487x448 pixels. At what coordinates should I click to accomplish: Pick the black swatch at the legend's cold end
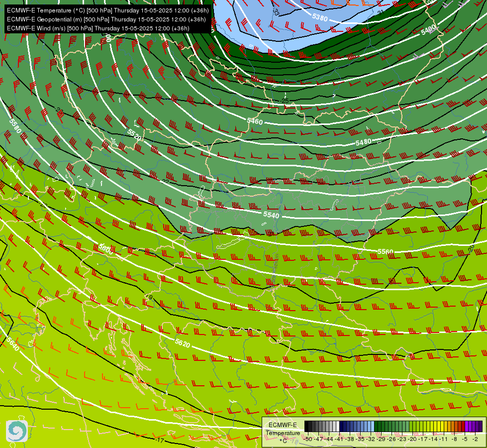(306, 427)
